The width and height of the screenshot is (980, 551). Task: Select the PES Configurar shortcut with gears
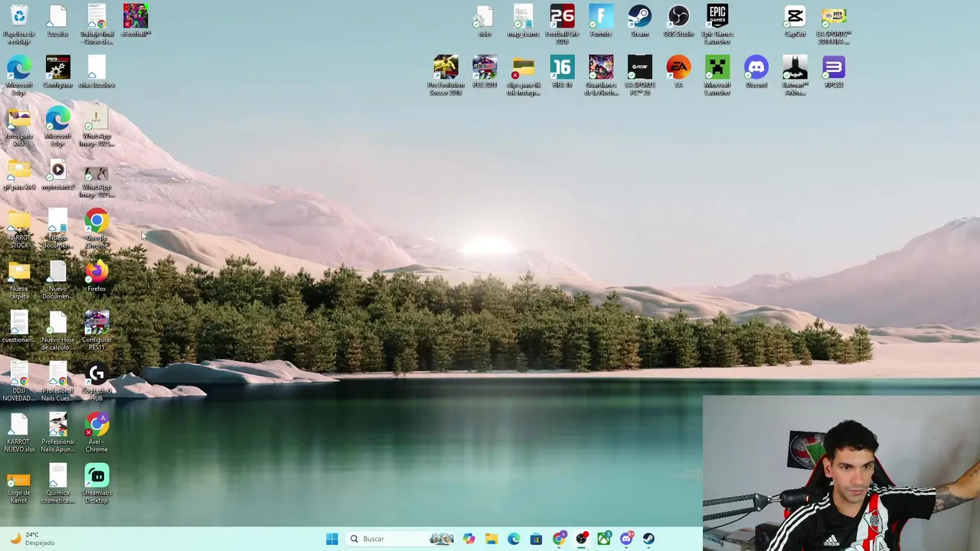point(58,72)
